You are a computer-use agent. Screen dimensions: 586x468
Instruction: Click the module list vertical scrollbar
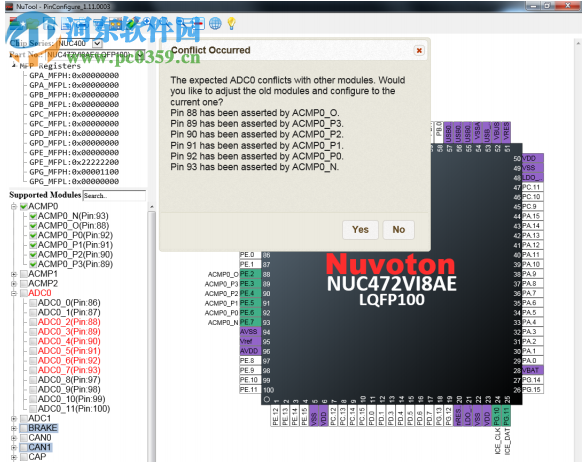(x=151, y=333)
